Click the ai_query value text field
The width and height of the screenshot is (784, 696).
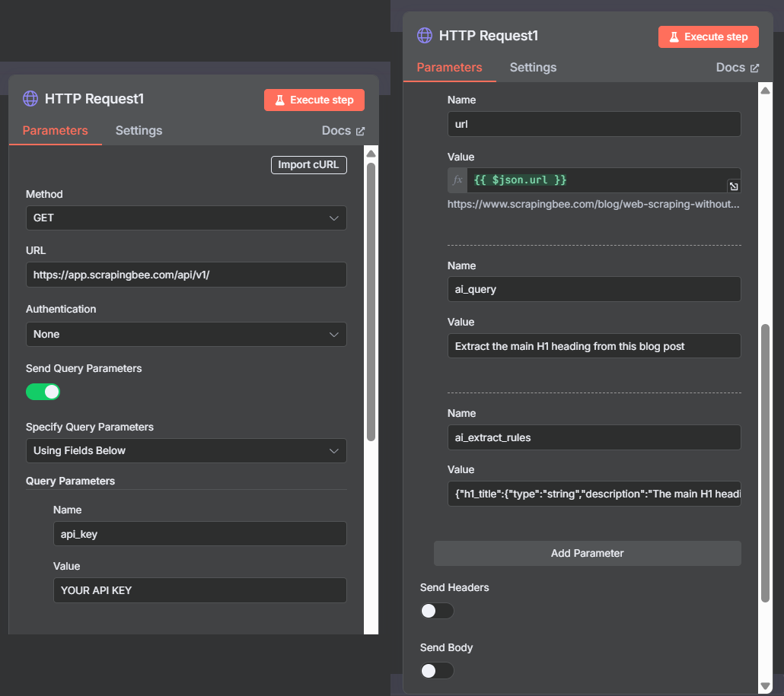tap(594, 346)
